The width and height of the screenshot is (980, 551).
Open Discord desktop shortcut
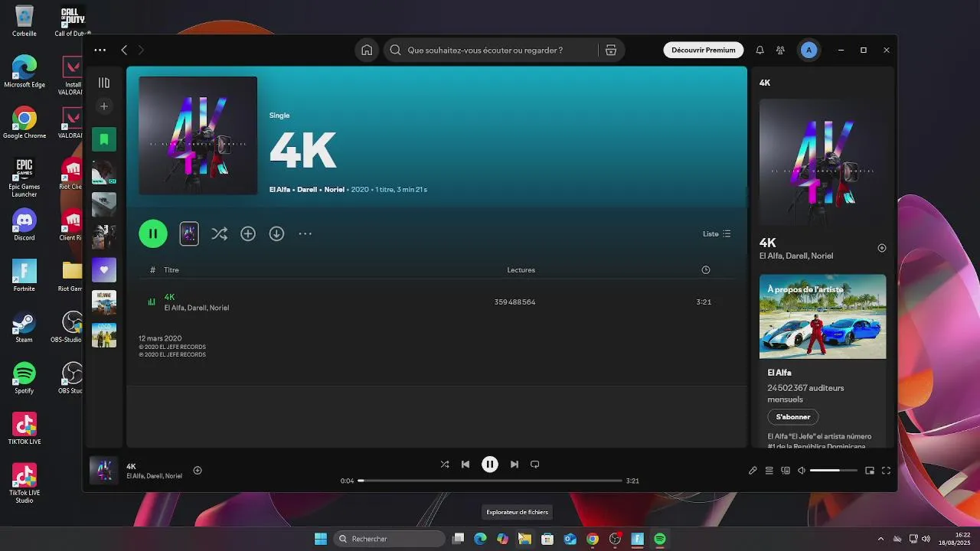point(24,225)
